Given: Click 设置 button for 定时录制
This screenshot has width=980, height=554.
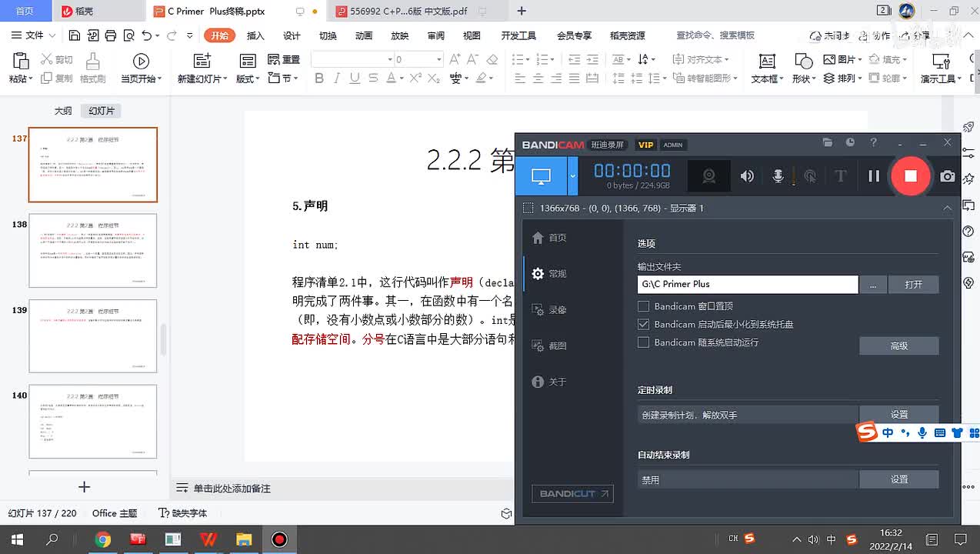Looking at the screenshot, I should tap(898, 414).
